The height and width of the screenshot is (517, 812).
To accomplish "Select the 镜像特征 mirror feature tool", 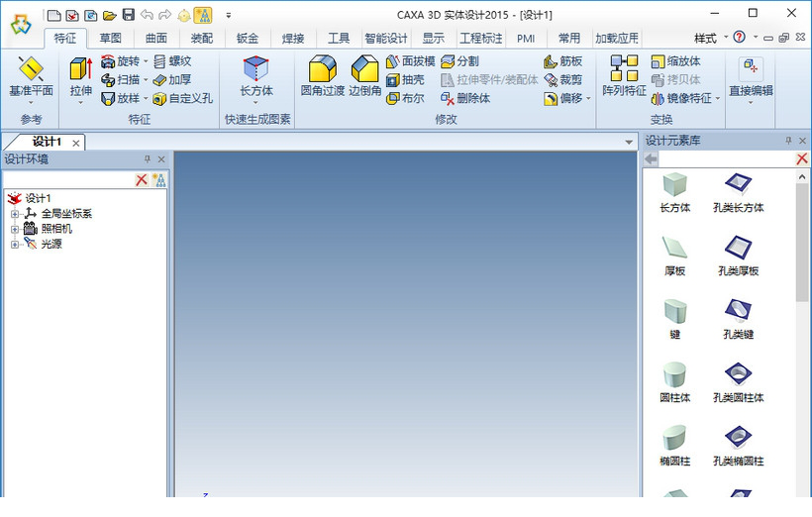I will [681, 98].
